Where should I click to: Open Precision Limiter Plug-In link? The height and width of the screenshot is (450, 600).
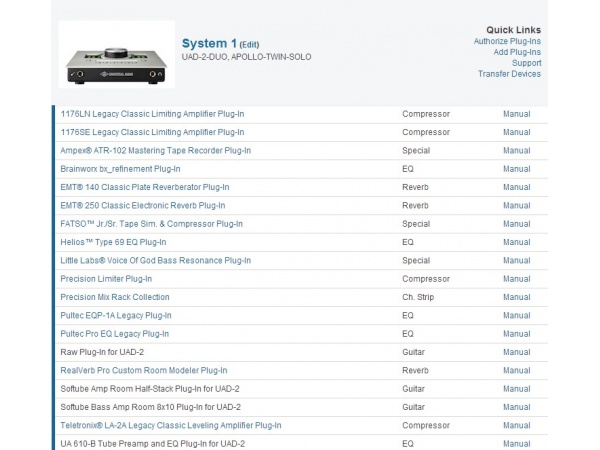(106, 279)
